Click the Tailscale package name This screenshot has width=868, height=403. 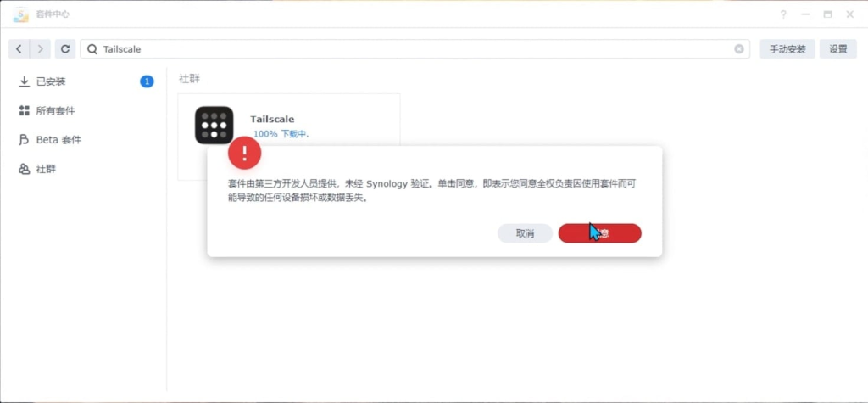[272, 119]
